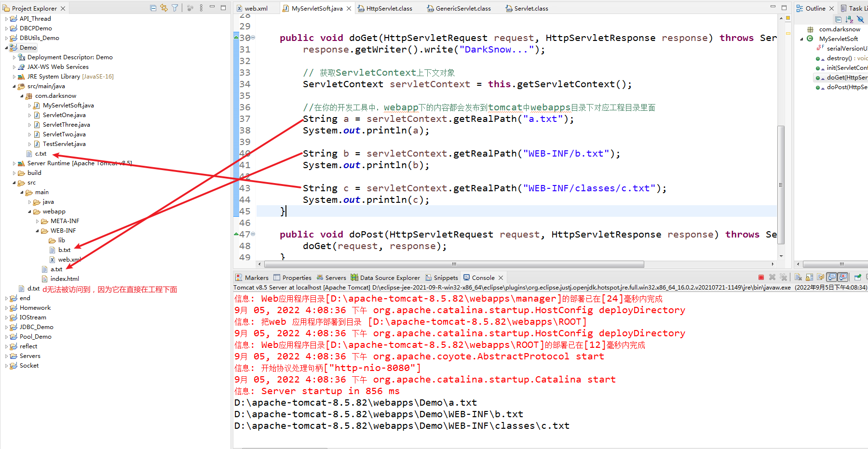Click the com.darksnow package icon
The image size is (868, 449).
[29, 96]
